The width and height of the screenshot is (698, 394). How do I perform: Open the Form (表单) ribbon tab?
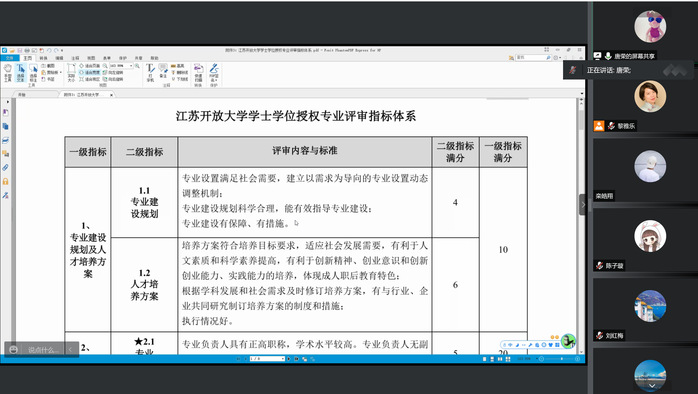pyautogui.click(x=107, y=58)
